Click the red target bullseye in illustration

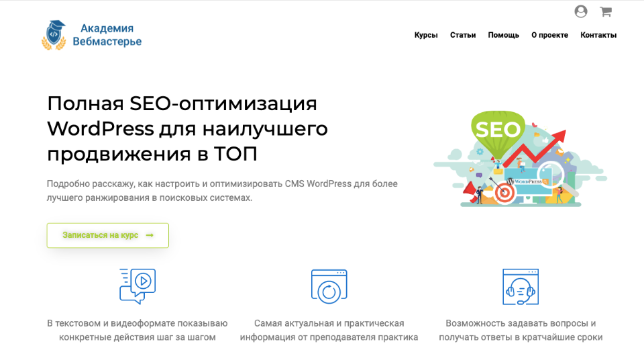(x=504, y=193)
